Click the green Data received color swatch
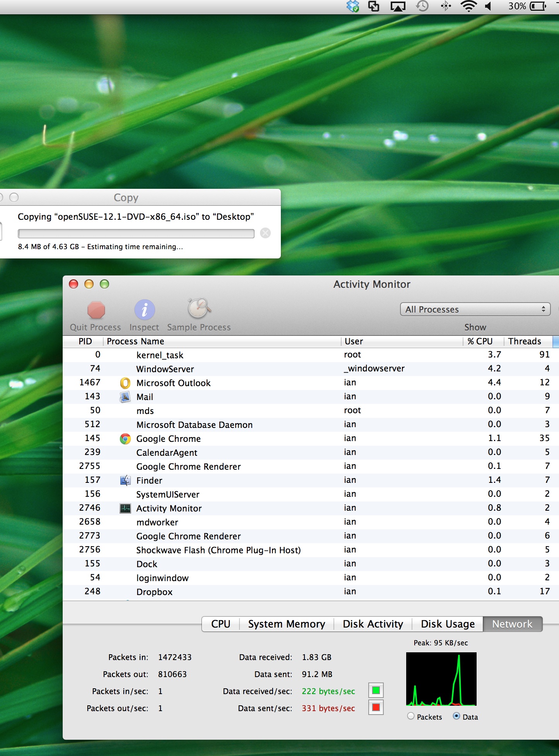 tap(376, 690)
